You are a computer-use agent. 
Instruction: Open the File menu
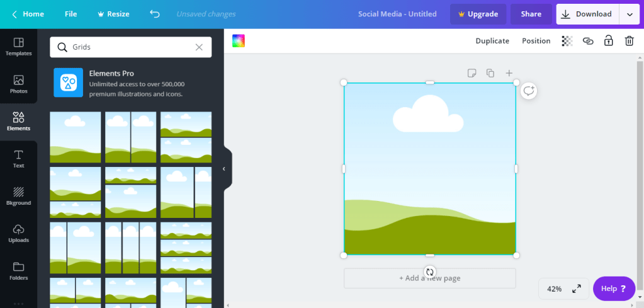71,14
